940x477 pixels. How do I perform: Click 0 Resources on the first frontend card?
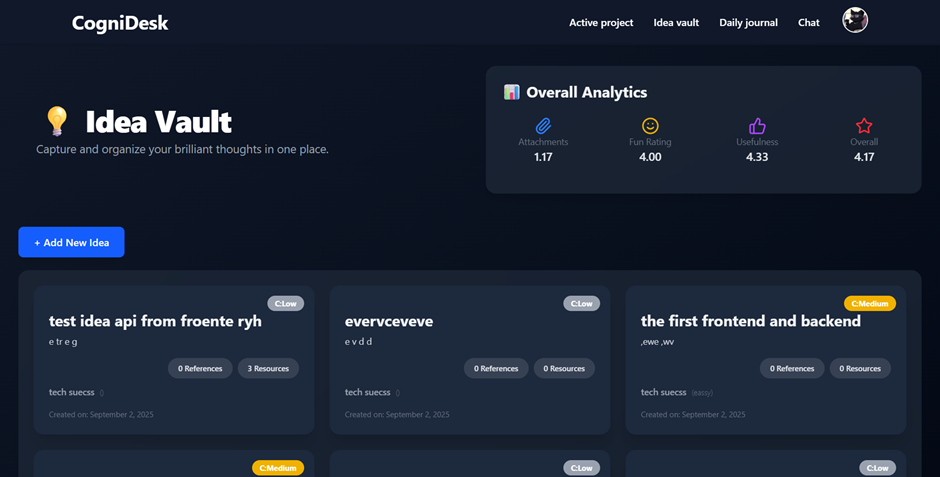(860, 368)
